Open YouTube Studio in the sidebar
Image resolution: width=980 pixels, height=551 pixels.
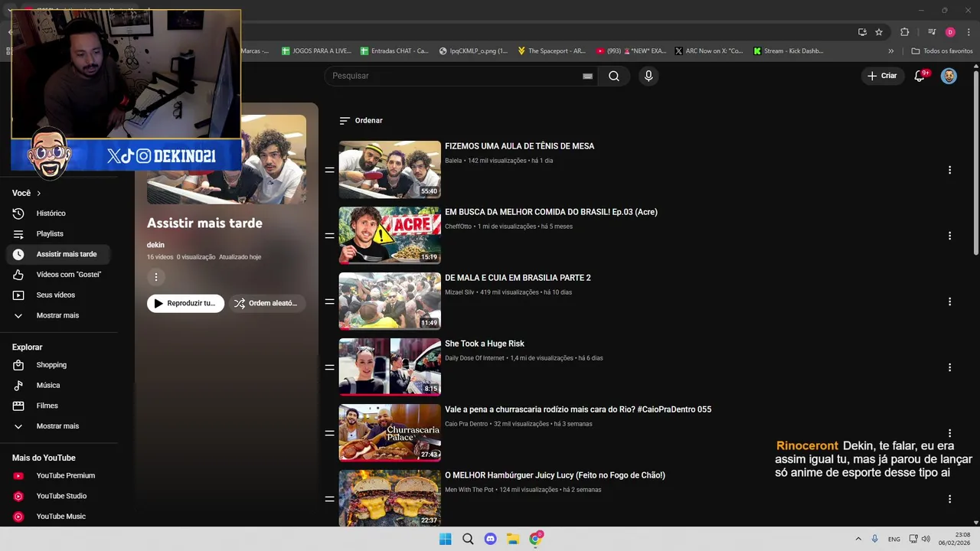point(58,496)
